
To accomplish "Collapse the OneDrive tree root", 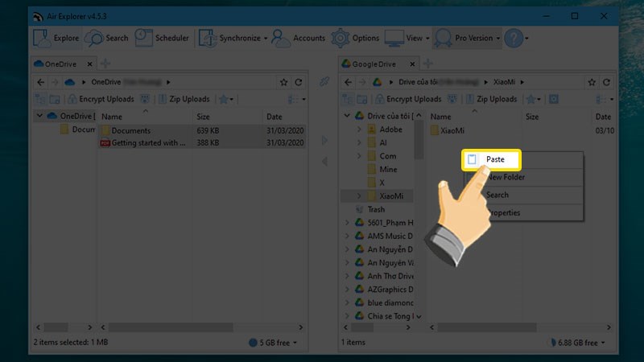I will coord(39,116).
